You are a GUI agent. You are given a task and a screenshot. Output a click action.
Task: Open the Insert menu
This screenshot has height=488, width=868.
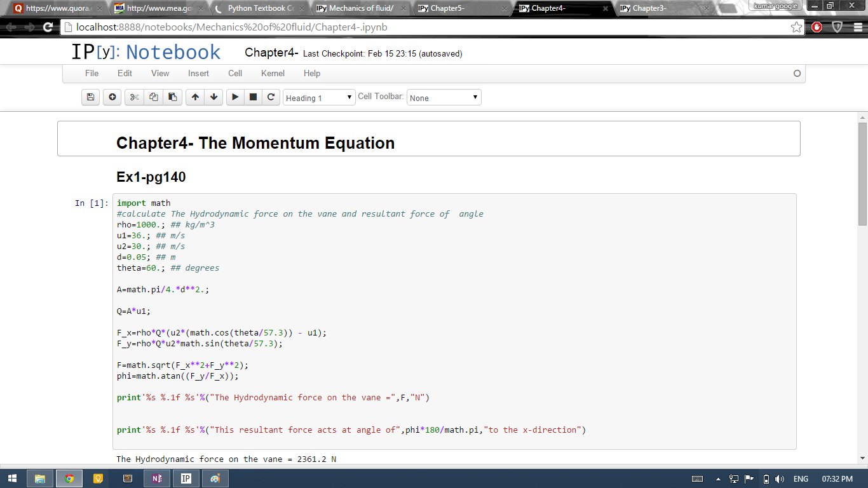click(x=198, y=73)
